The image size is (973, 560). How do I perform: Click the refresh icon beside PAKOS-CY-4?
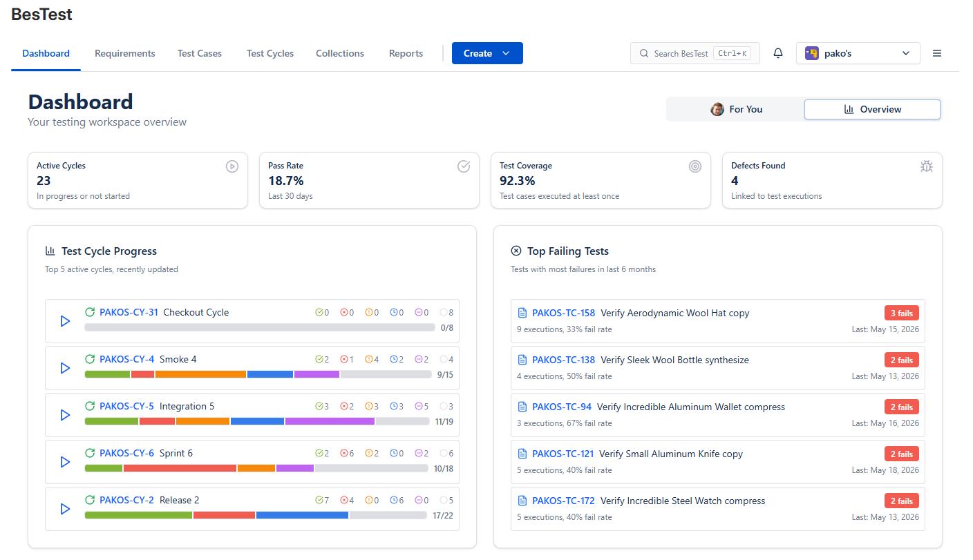pyautogui.click(x=90, y=359)
